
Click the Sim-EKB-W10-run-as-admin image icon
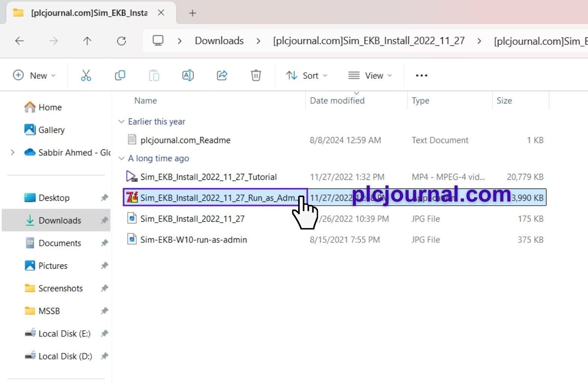coord(132,239)
